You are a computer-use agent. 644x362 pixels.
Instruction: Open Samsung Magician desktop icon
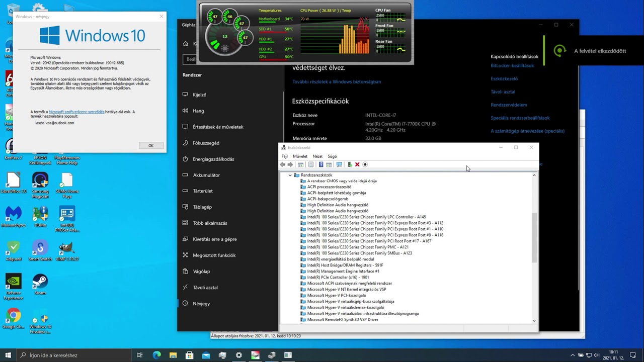[x=40, y=186]
